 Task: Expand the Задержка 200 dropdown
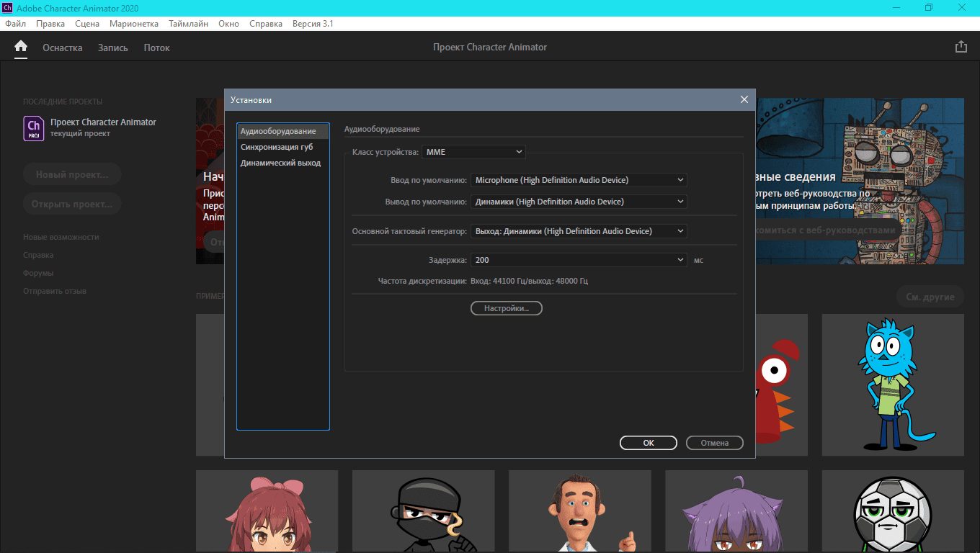click(579, 260)
